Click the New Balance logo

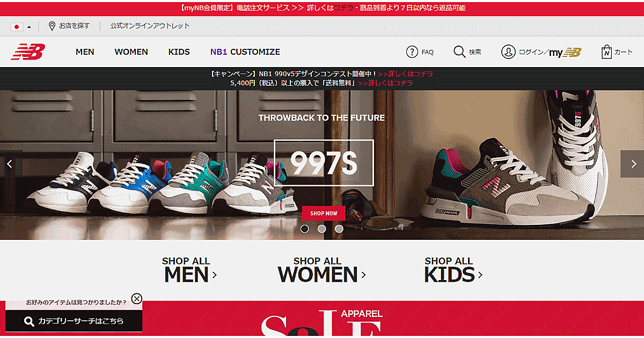(28, 52)
